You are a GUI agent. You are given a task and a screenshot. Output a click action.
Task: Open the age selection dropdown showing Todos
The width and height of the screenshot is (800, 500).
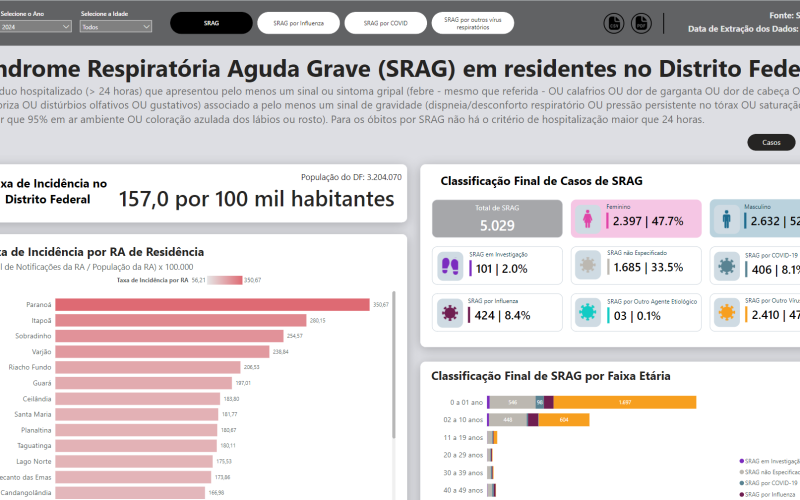[116, 27]
